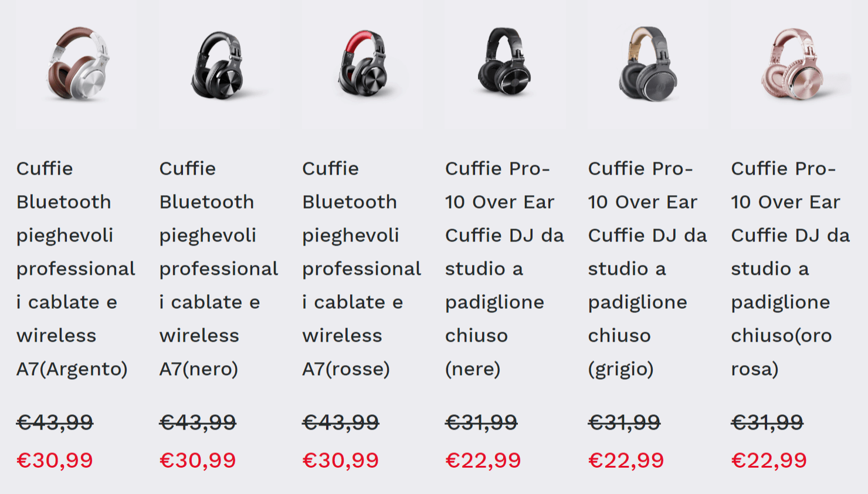Open the rose gold Pro-10 headphones image
This screenshot has width=868, height=494.
pos(791,64)
